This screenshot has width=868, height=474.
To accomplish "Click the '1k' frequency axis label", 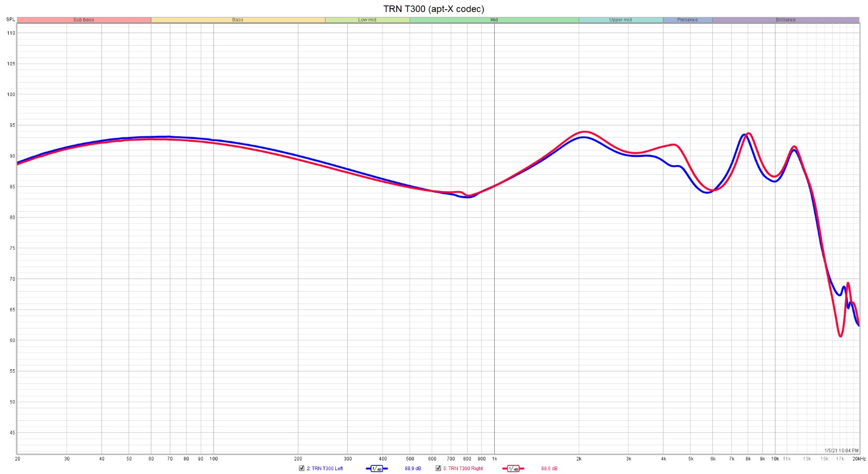I will [x=494, y=459].
